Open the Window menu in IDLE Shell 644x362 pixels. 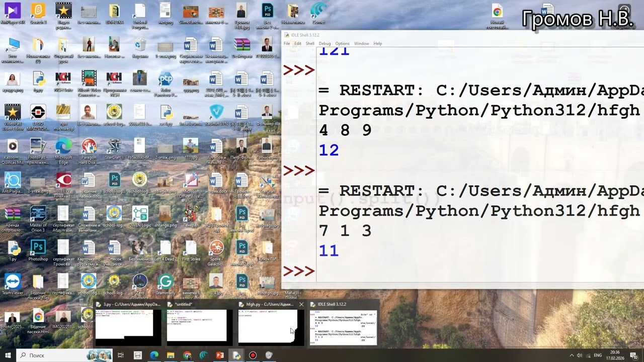[361, 44]
